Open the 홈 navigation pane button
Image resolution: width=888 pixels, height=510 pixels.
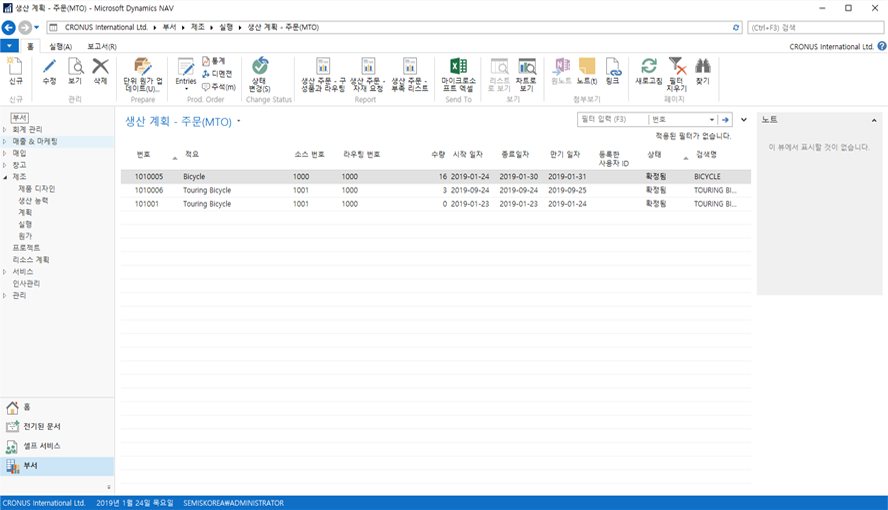[x=57, y=407]
